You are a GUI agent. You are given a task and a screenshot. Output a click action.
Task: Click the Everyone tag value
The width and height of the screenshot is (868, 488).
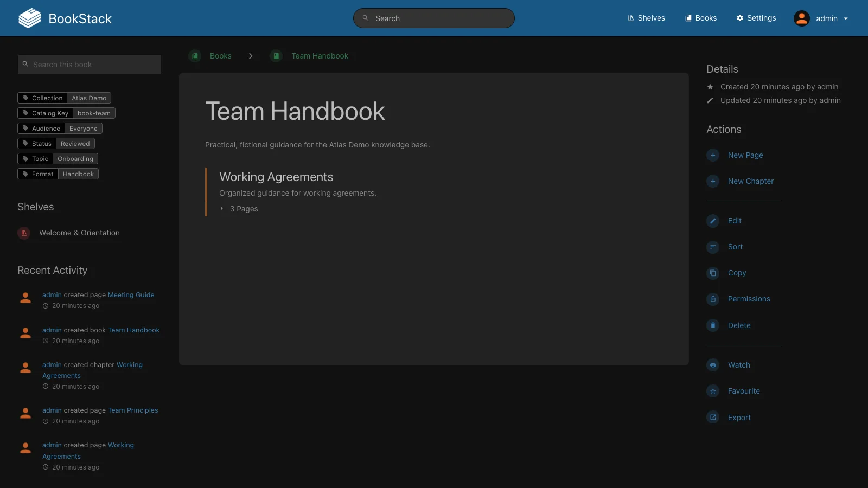[84, 129]
